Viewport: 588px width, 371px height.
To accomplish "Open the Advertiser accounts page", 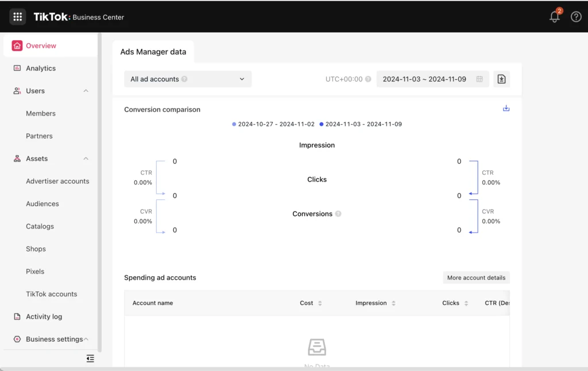I will [x=57, y=181].
